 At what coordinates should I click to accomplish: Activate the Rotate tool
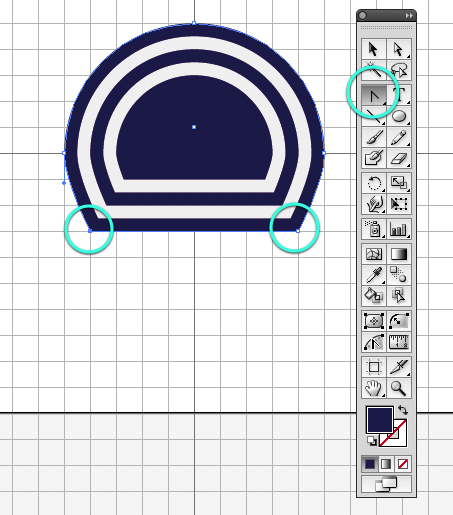click(374, 183)
